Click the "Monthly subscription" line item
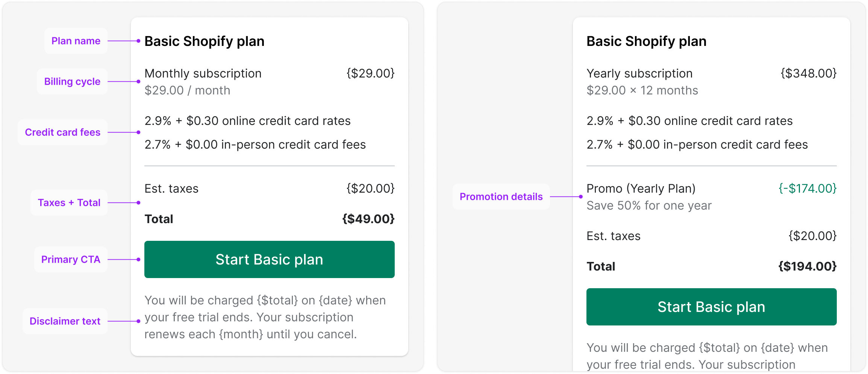Viewport: 868px width, 374px height. (x=203, y=73)
